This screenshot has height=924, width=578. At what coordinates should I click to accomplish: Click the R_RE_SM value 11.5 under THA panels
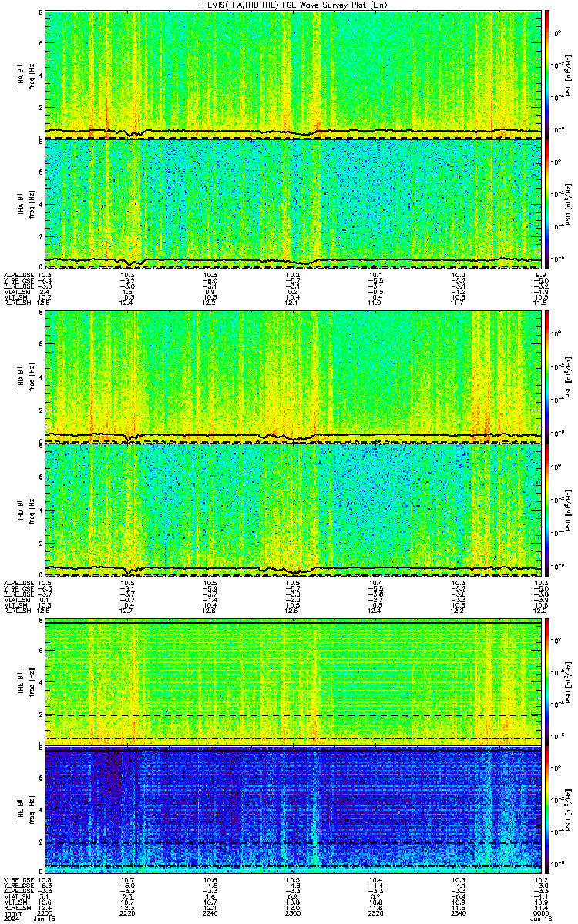[x=539, y=303]
